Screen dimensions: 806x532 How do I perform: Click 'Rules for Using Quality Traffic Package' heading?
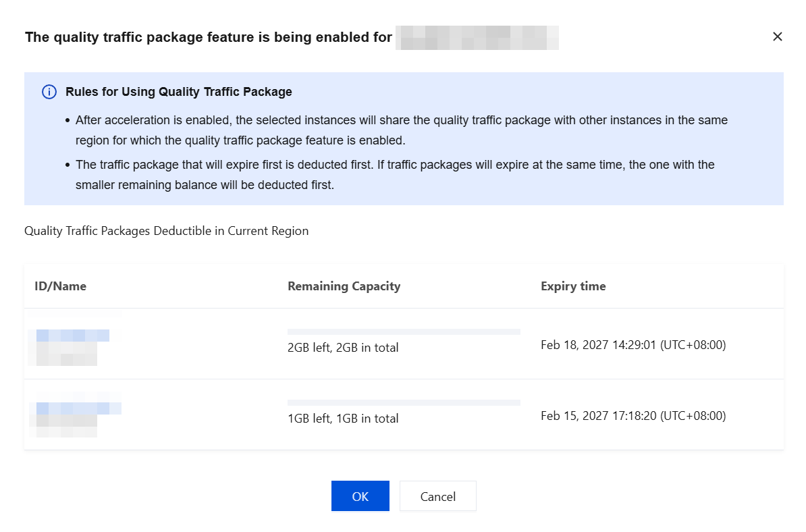(x=178, y=92)
